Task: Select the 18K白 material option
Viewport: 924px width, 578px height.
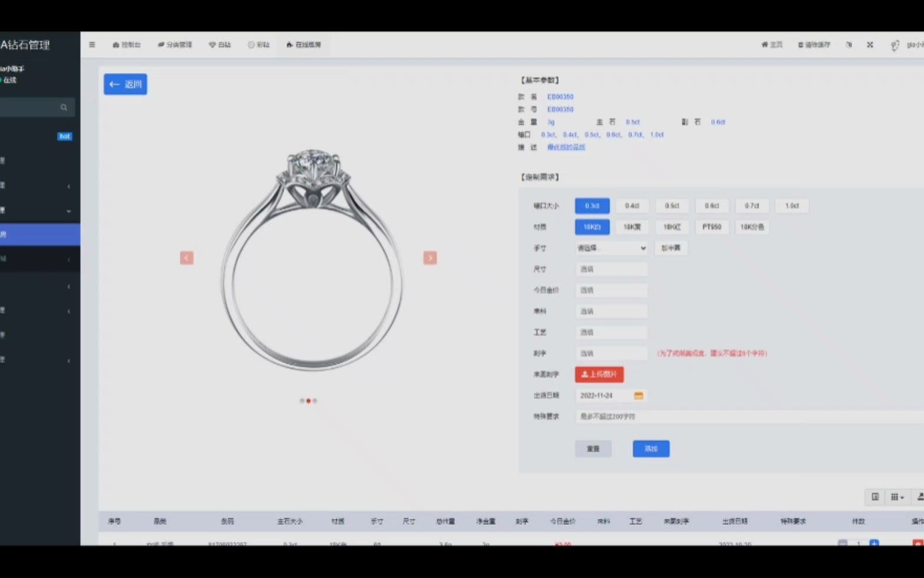Action: click(x=592, y=227)
